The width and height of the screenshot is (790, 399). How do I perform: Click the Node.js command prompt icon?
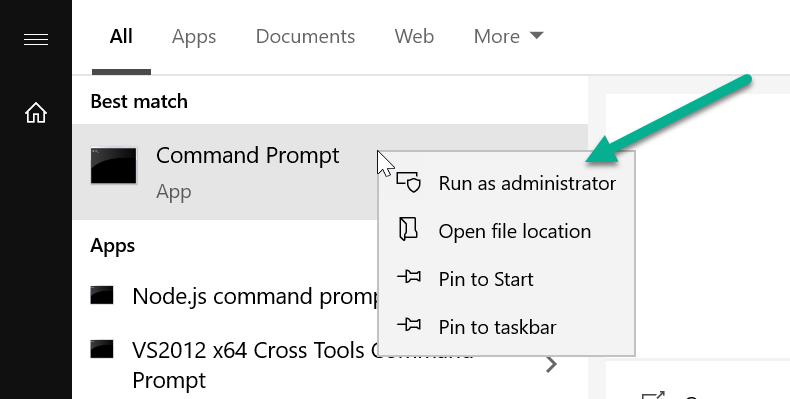(102, 295)
